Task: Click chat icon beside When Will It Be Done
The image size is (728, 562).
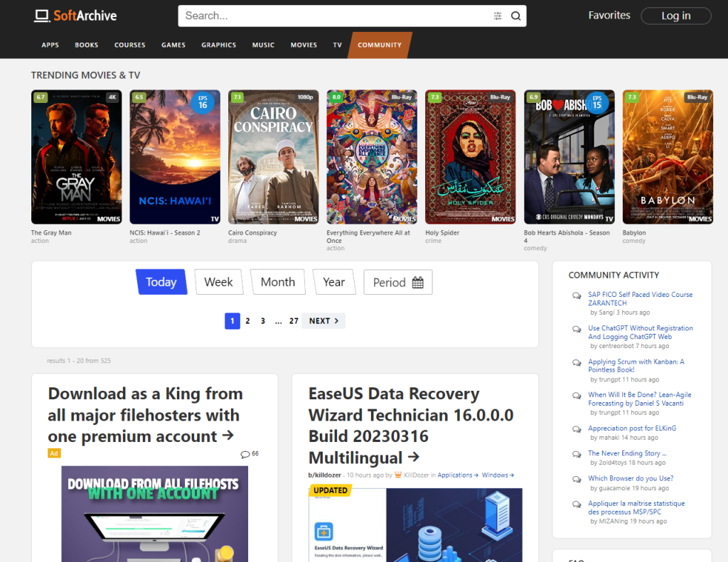Action: pos(577,396)
